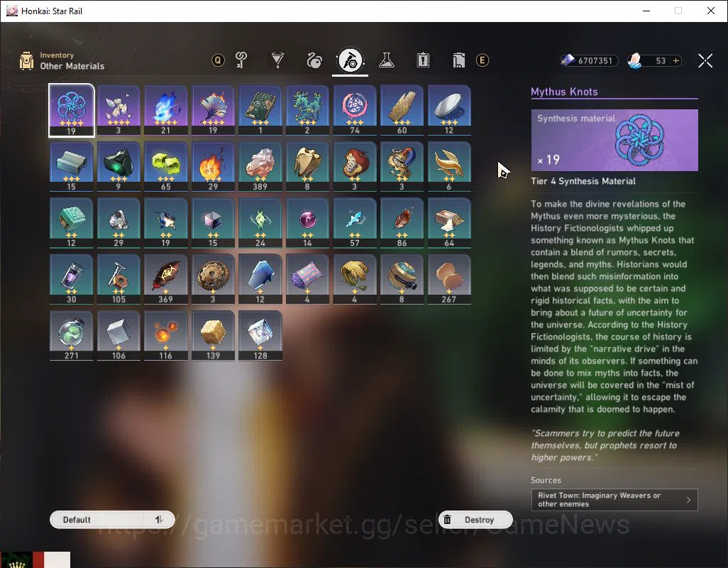Open the Other Materials tab
Viewport: 728px width, 568px height.
350,60
